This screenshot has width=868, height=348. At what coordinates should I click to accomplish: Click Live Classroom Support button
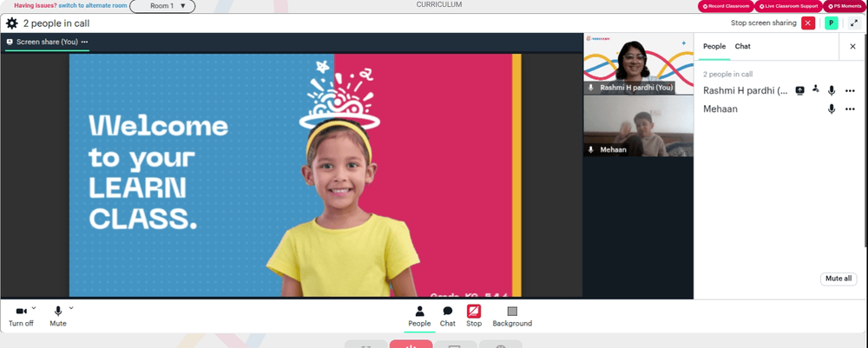(x=788, y=6)
